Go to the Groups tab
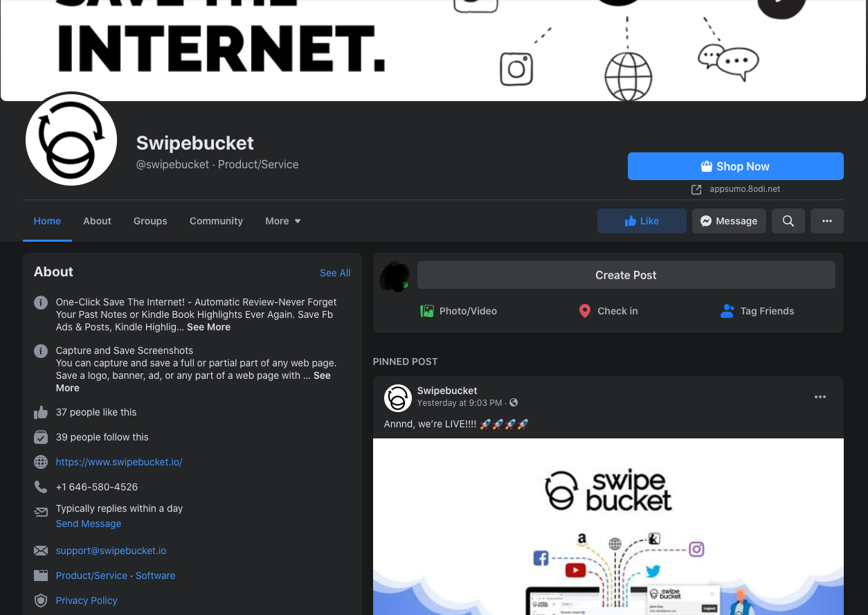Image resolution: width=868 pixels, height=615 pixels. [150, 221]
